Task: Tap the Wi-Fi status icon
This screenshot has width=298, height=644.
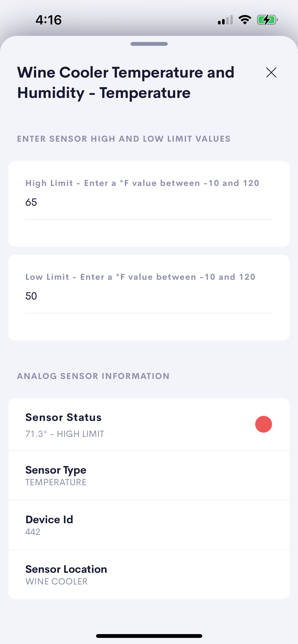Action: point(245,20)
